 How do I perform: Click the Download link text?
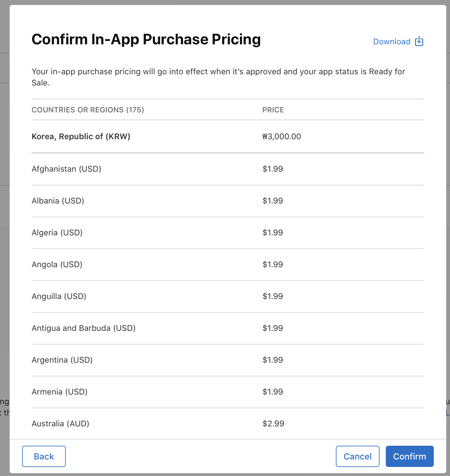tap(392, 42)
